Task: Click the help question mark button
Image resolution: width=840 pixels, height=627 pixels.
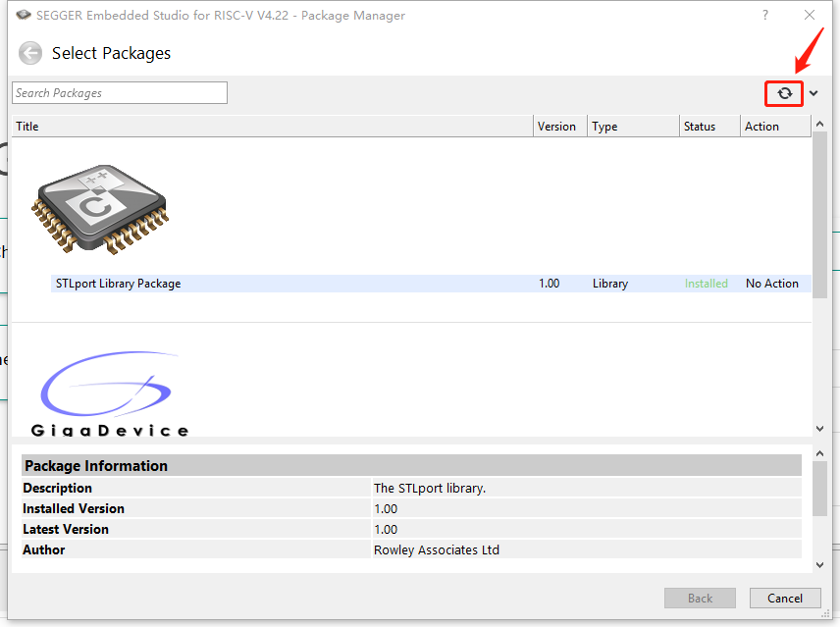Action: (765, 15)
